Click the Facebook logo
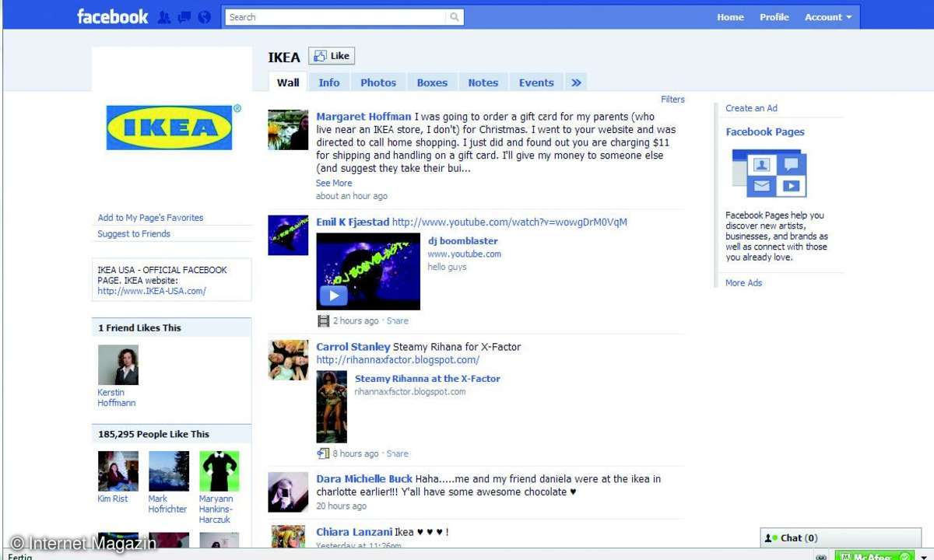Image resolution: width=934 pixels, height=560 pixels. click(x=112, y=16)
